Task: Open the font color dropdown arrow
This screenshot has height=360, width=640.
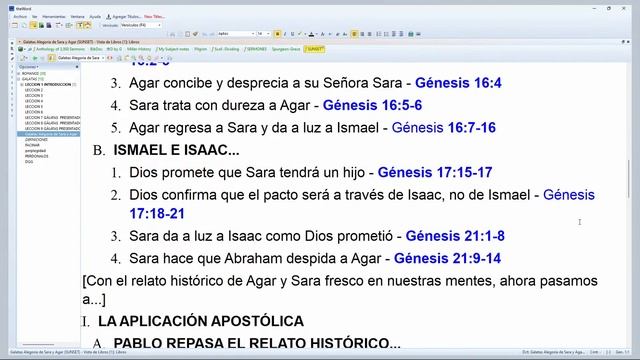Action: click(316, 34)
